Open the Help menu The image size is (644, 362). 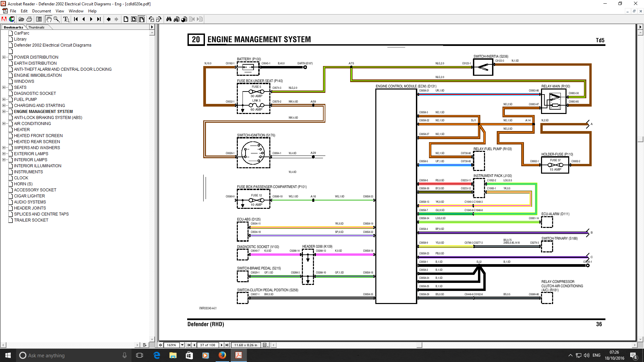point(92,11)
